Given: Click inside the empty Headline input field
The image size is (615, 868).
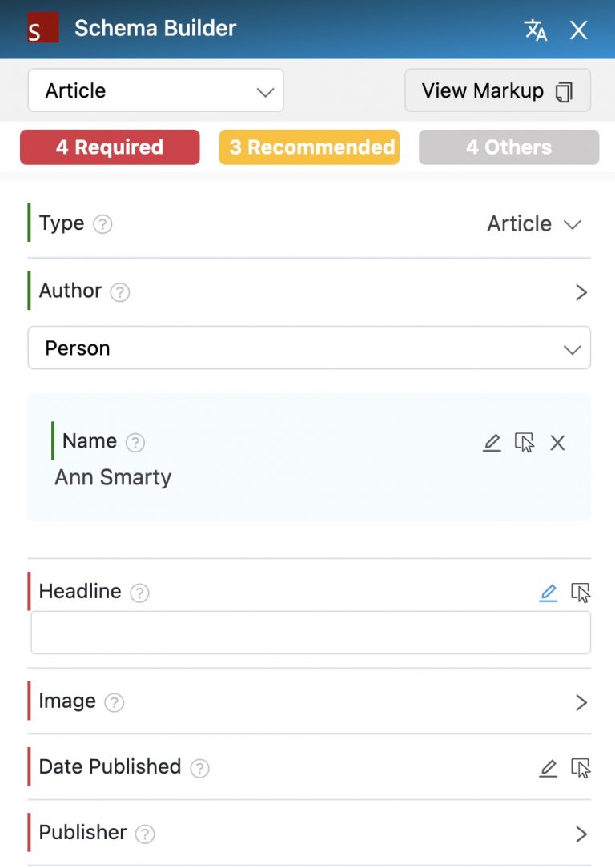Looking at the screenshot, I should point(309,632).
